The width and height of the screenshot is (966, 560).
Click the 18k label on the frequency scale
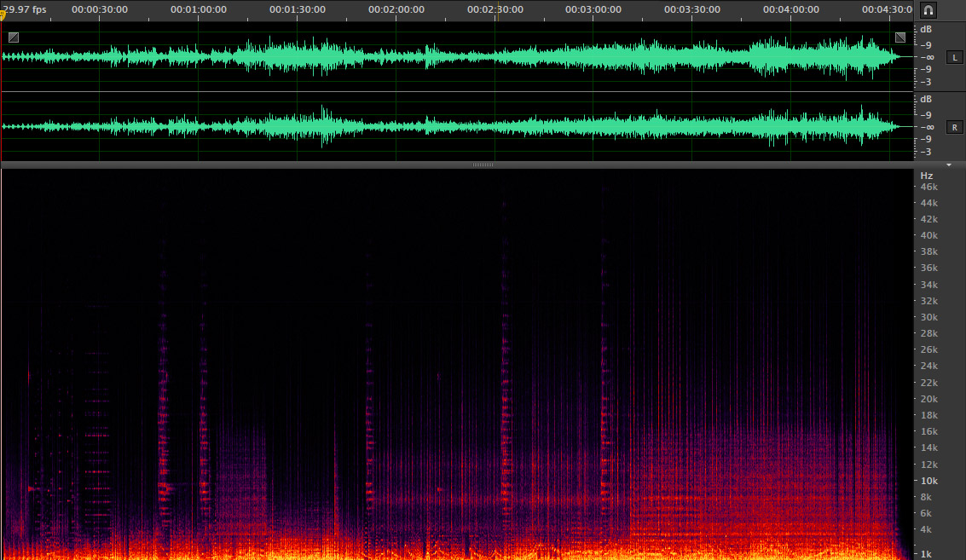929,415
